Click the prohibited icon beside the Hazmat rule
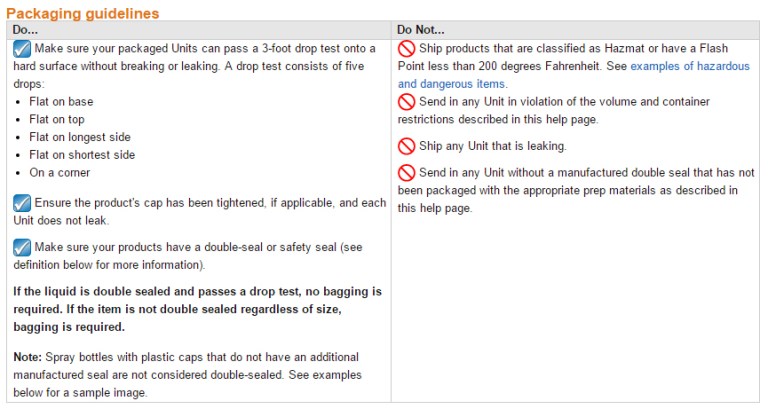Screen dimensions: 768x409 407,48
